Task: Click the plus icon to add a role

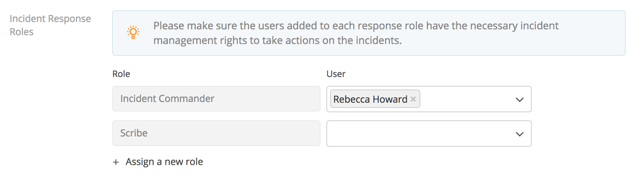Action: [x=116, y=162]
